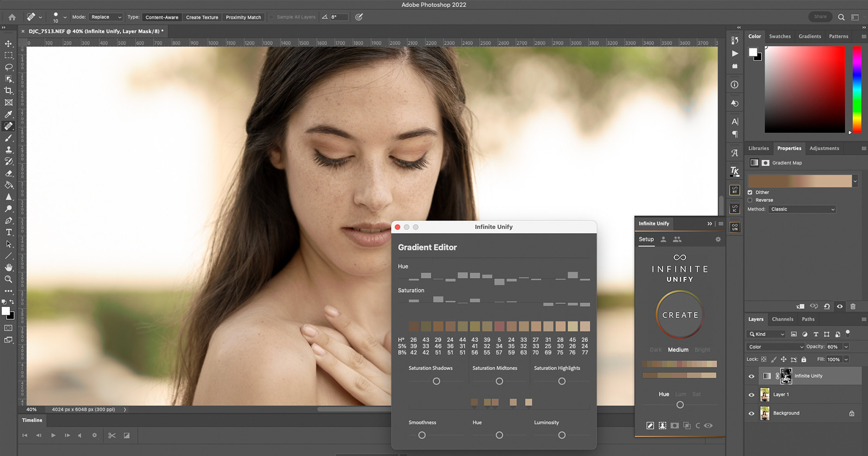Choose the Dark tone option
The image size is (868, 456).
pyautogui.click(x=655, y=350)
